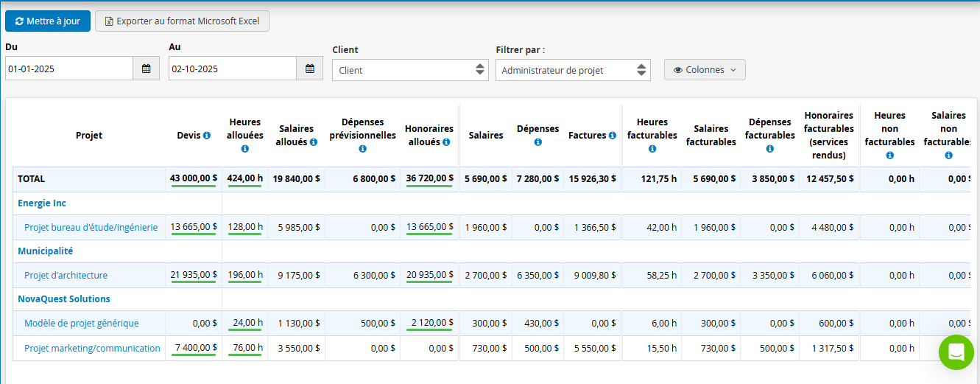The image size is (980, 384).
Task: Open the Projet marketing/communication link
Action: (x=92, y=349)
